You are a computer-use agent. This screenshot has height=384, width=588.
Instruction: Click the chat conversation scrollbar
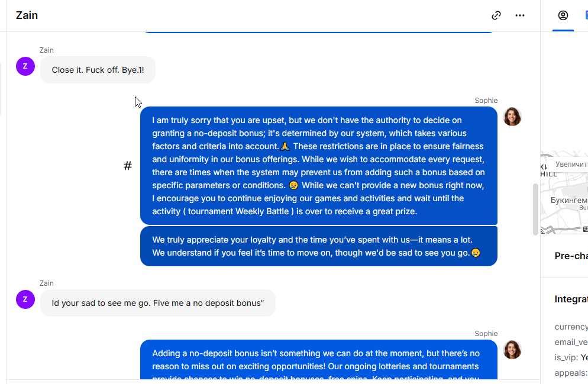click(x=536, y=209)
